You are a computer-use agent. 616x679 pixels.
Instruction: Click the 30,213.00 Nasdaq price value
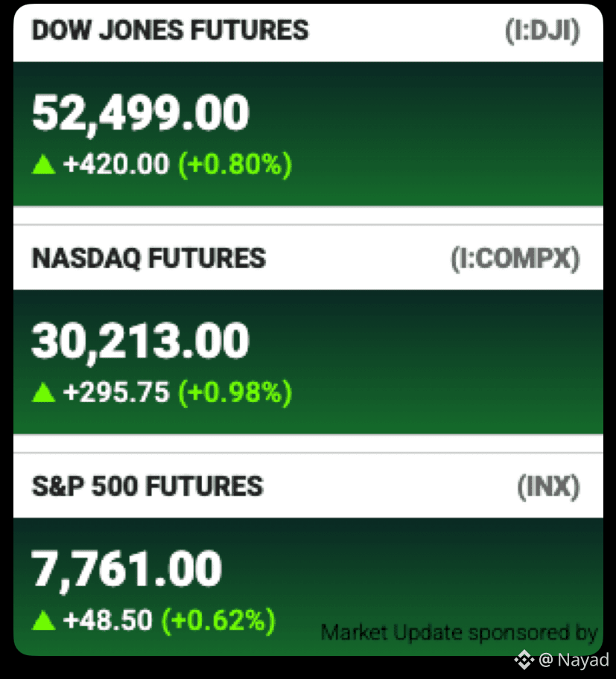coord(141,342)
